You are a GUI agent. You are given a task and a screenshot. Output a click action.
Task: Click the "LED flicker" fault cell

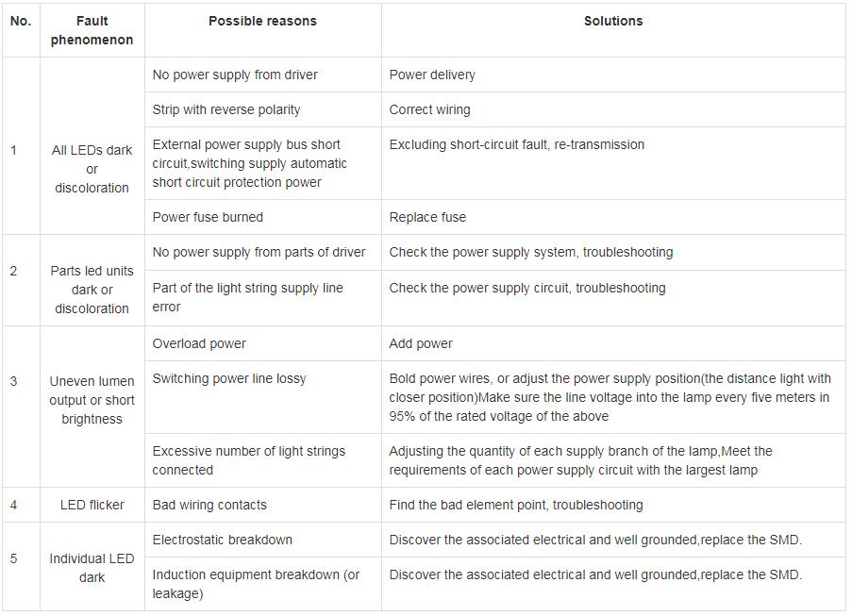[92, 505]
